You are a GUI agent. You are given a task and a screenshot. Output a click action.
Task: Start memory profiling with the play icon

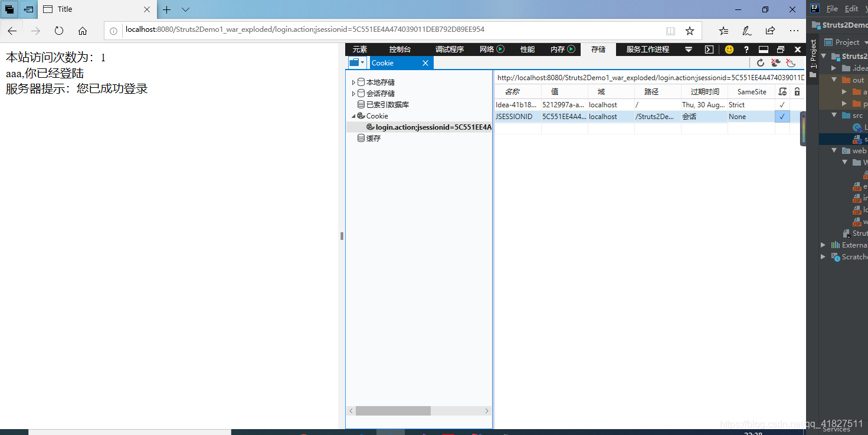[571, 50]
